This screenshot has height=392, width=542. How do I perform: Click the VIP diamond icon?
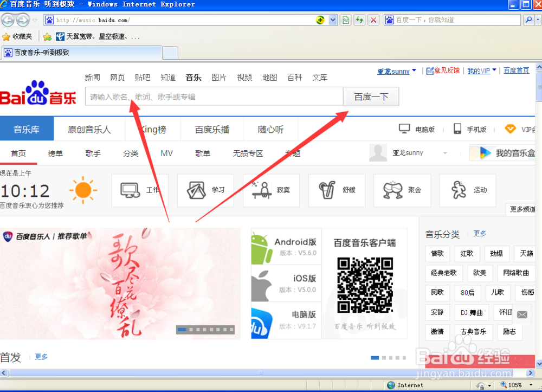(510, 129)
